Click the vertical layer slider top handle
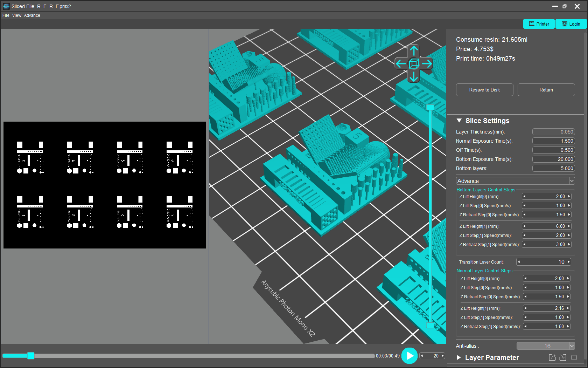The image size is (588, 368). [430, 107]
